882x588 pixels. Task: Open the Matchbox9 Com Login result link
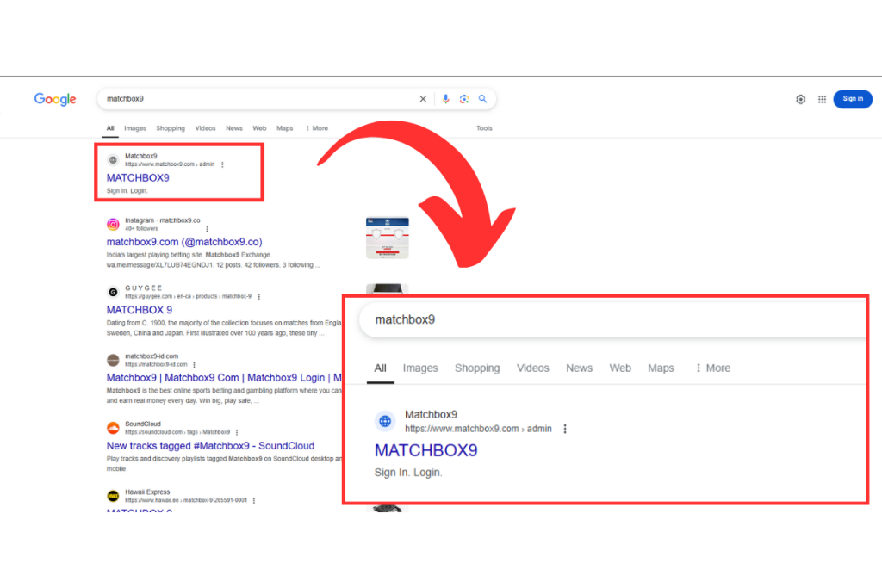224,378
